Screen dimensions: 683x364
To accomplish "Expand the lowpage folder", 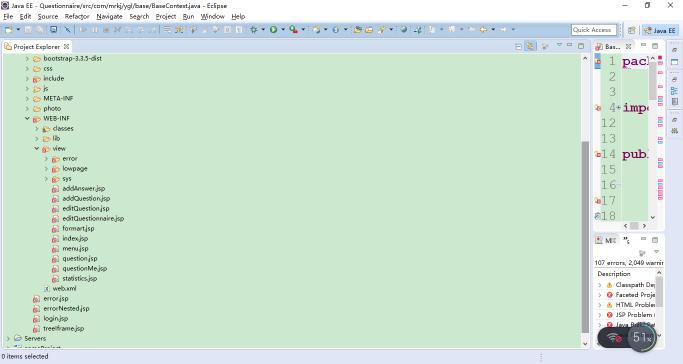I will click(x=46, y=169).
